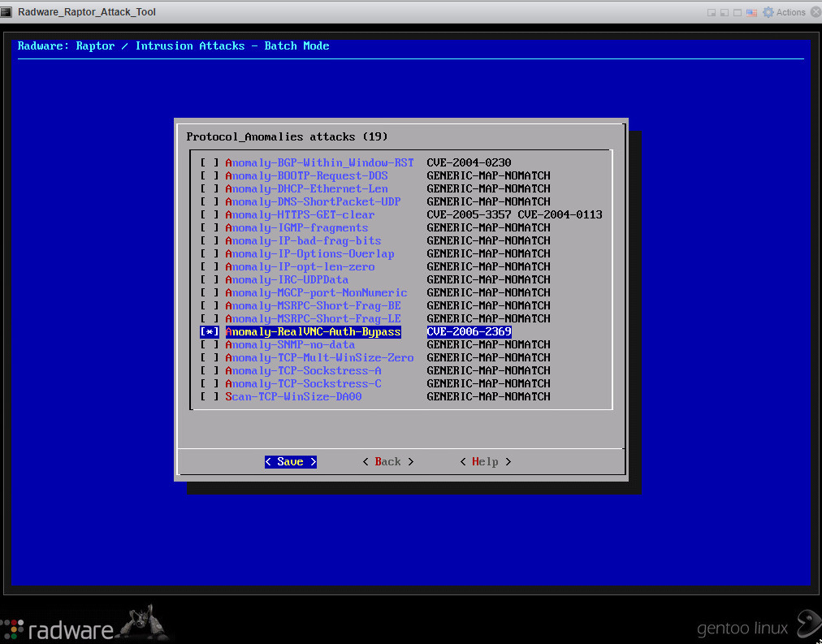Click the highlighted CVE-2006-2369 value
This screenshot has height=644, width=822.
point(469,331)
